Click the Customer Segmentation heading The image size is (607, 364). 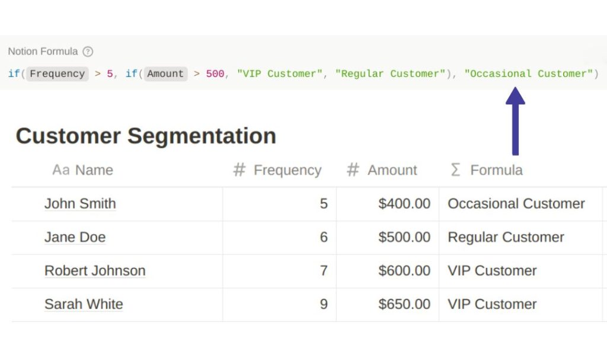point(146,136)
